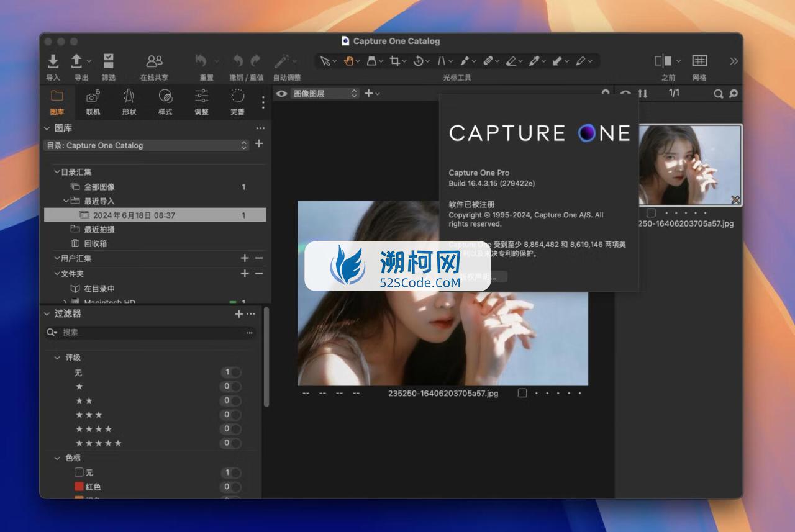Screen dimensions: 795x532
Task: Show more toolbar items via double chevron
Action: point(734,61)
